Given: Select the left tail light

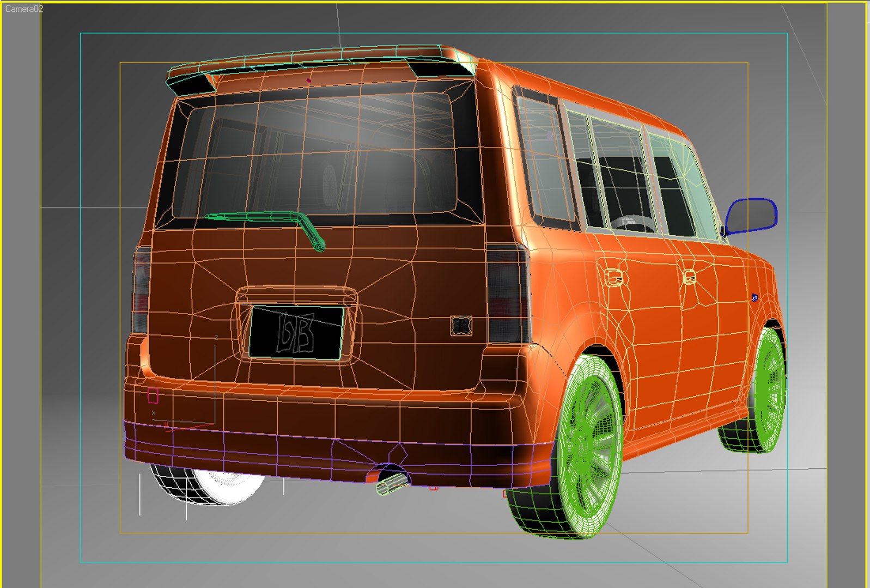Looking at the screenshot, I should click(141, 290).
